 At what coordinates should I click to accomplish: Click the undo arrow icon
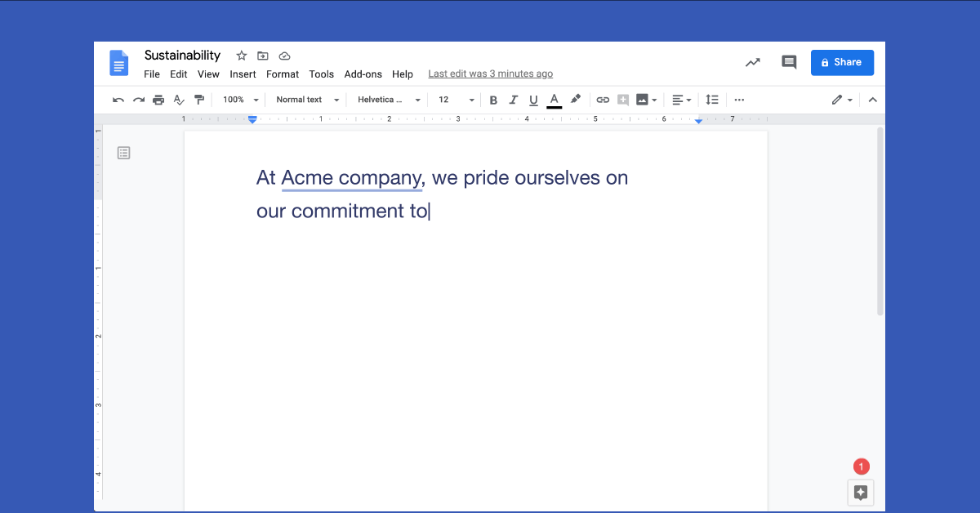[x=118, y=100]
